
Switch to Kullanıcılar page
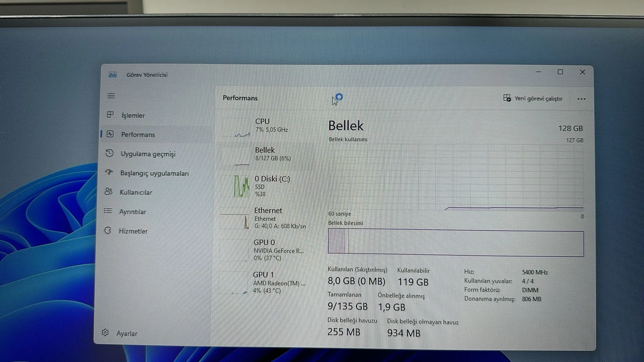(x=155, y=192)
